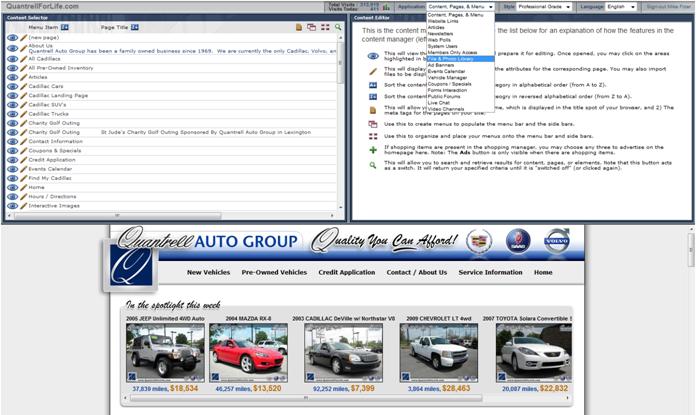Click eye icon for Home page row

(x=12, y=188)
